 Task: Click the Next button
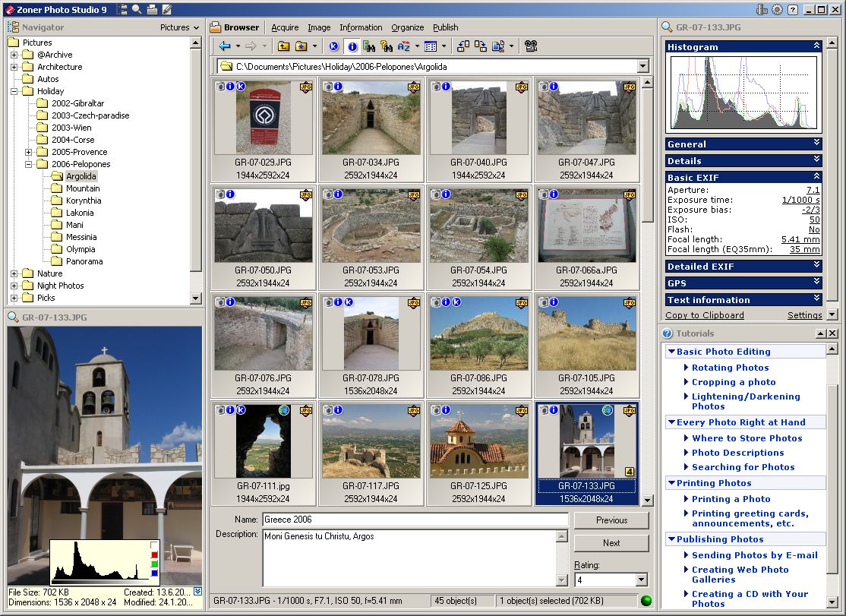611,543
